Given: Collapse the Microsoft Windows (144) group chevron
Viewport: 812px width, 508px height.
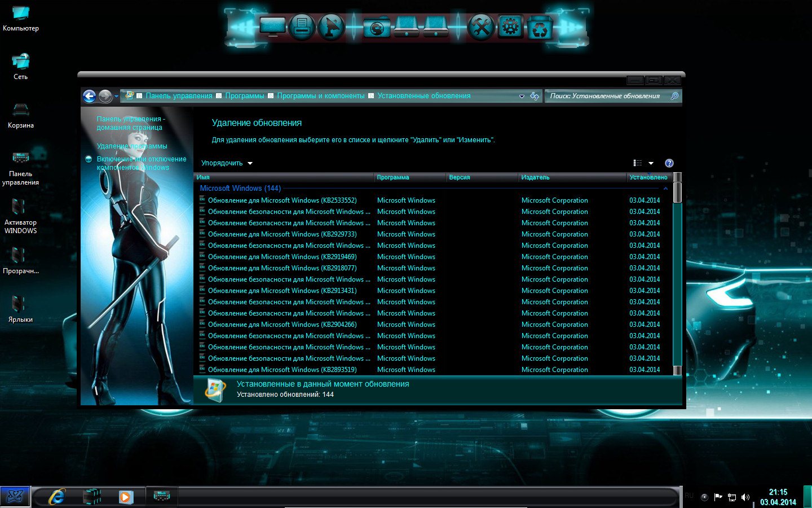Looking at the screenshot, I should [x=665, y=189].
